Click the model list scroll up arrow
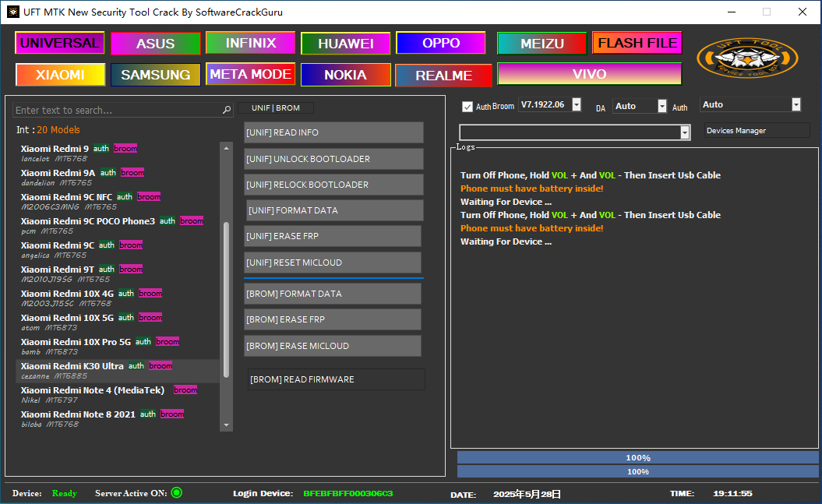The width and height of the screenshot is (822, 504). point(227,148)
